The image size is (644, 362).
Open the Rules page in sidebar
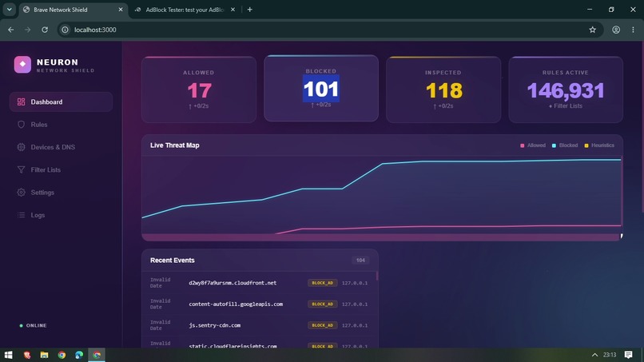tap(61, 125)
